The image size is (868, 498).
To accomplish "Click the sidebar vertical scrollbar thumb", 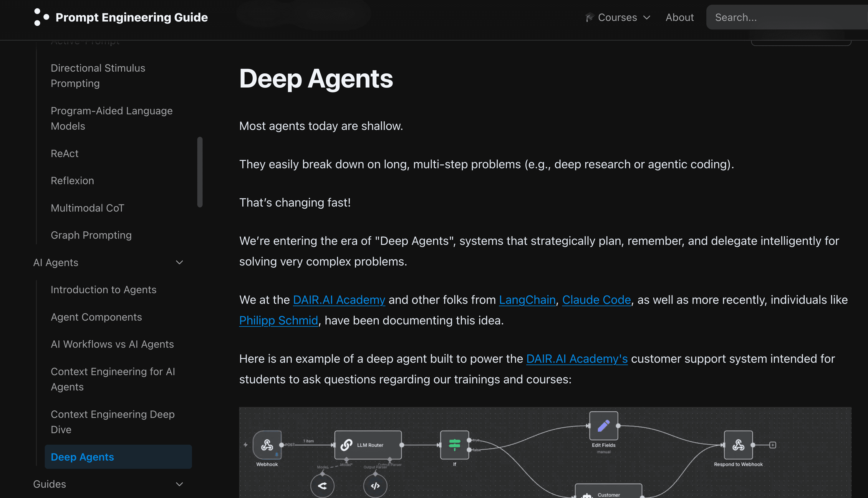I will coord(200,172).
